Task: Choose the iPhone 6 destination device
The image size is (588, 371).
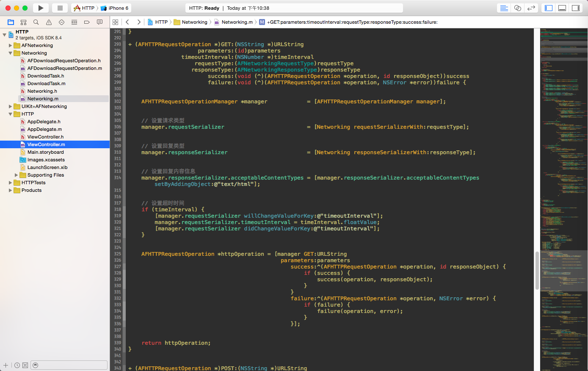Action: click(x=115, y=8)
